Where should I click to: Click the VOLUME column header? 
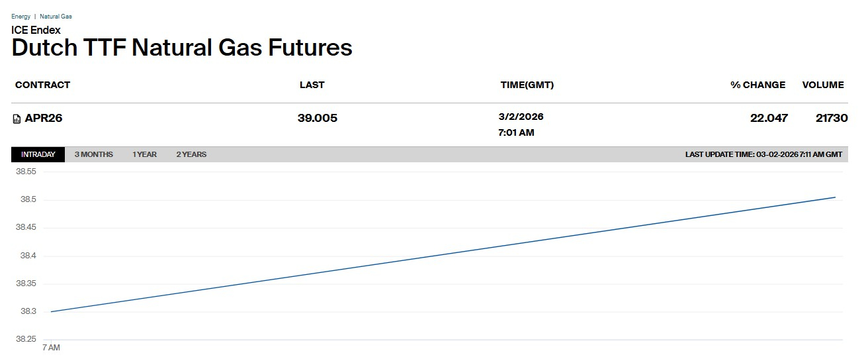(x=823, y=85)
